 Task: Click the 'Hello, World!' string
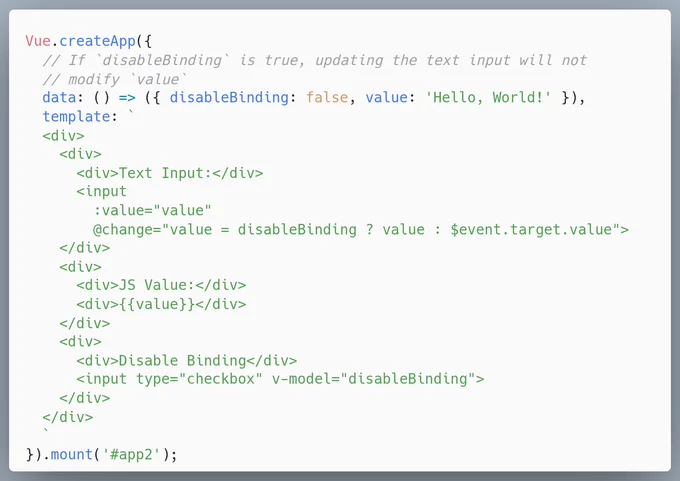(x=488, y=98)
